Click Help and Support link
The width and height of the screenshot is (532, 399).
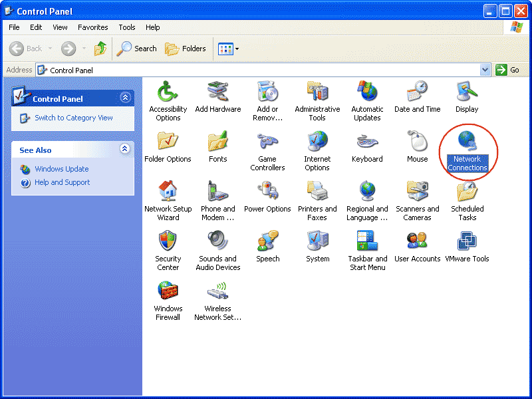pos(62,182)
